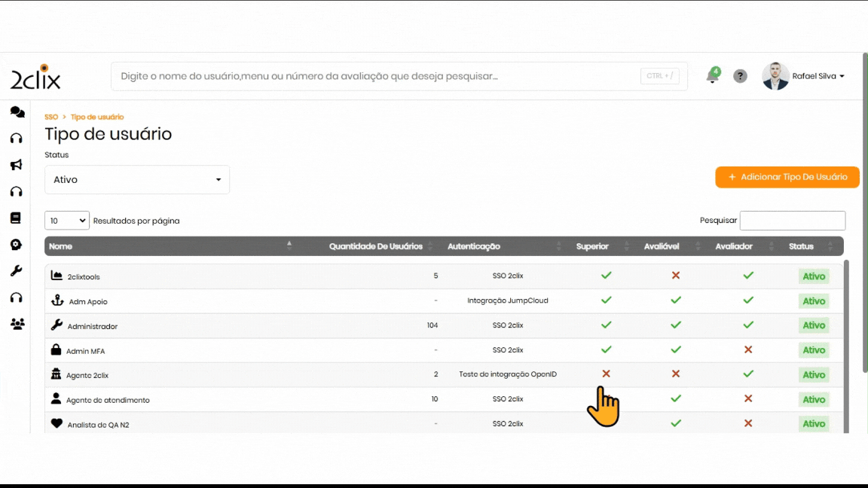Click the padlock icon beside Admin MFA
Image resolution: width=868 pixels, height=488 pixels.
tap(56, 350)
